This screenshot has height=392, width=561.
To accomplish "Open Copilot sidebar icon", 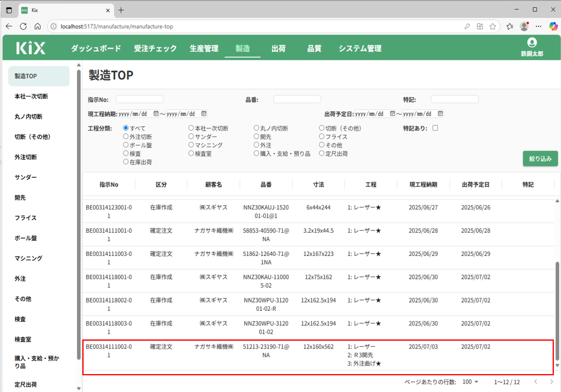I will pos(553,26).
